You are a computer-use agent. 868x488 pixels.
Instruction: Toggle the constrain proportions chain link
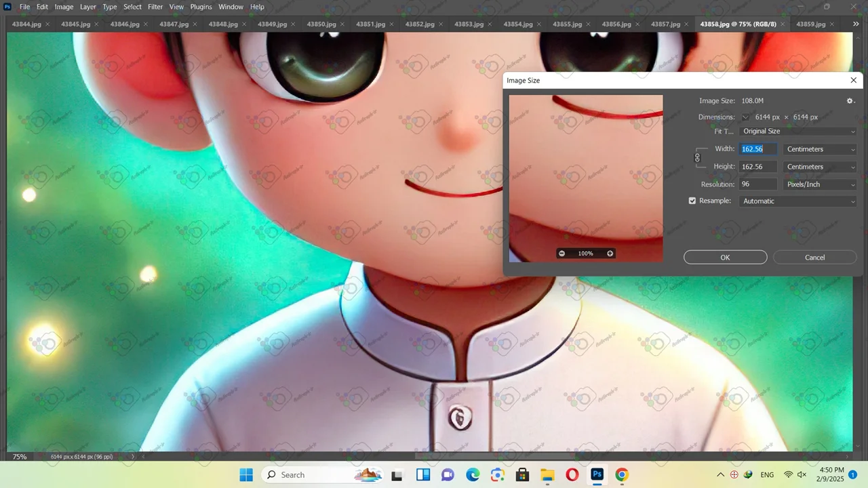697,158
